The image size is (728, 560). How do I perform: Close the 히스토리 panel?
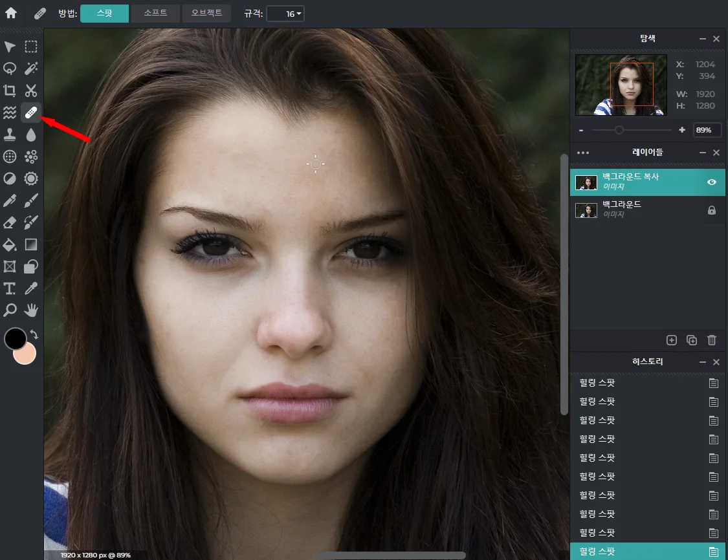click(x=716, y=362)
